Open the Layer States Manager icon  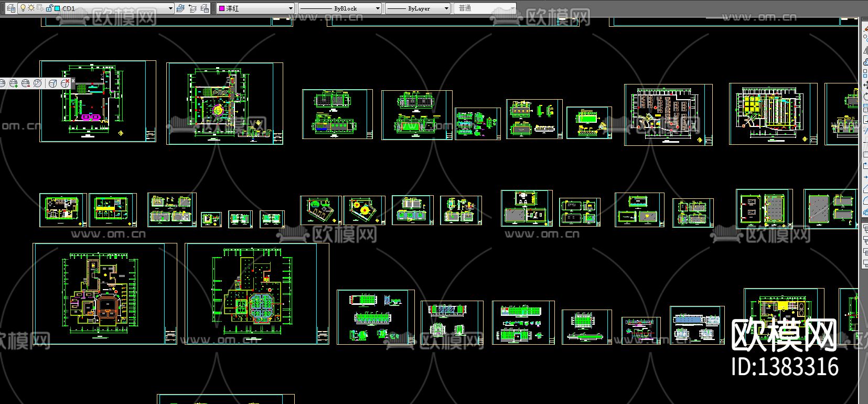[205, 8]
